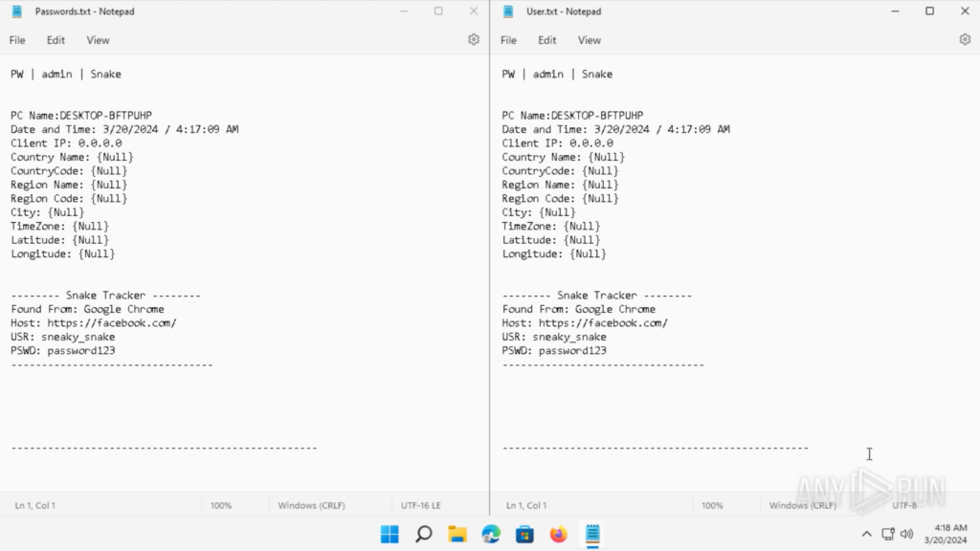Expand hidden system tray icons chevron
Viewport: 980px width, 551px height.
coord(867,534)
